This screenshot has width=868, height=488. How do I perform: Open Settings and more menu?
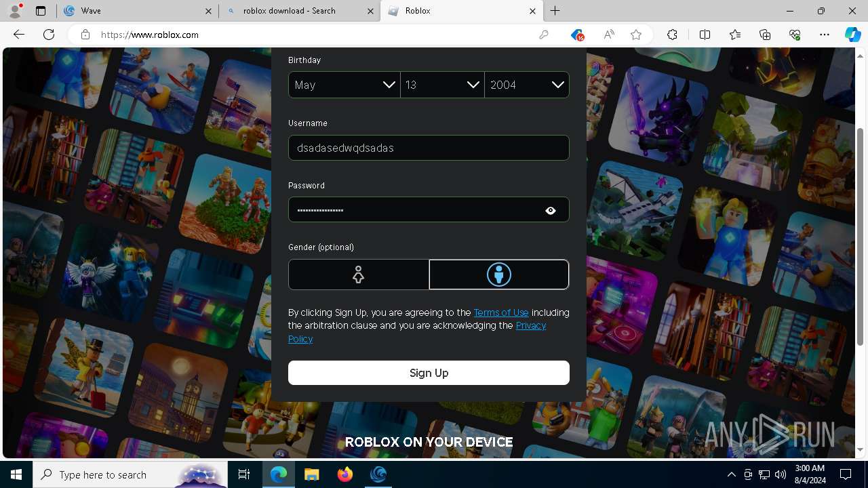pyautogui.click(x=825, y=35)
